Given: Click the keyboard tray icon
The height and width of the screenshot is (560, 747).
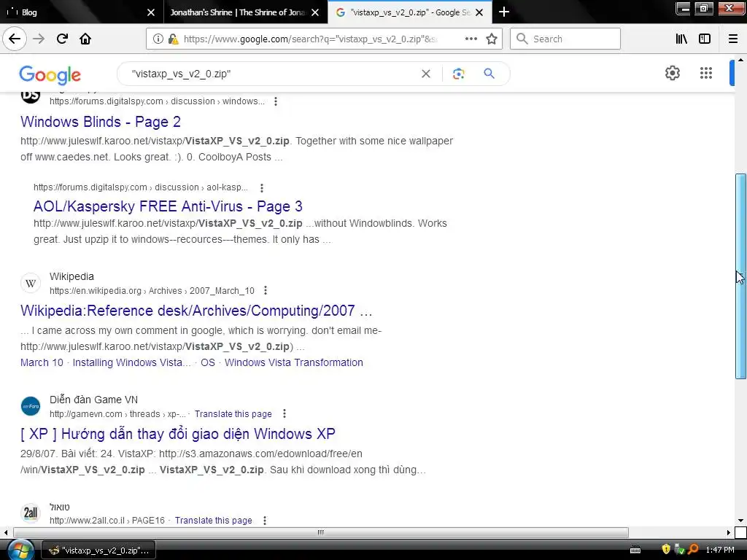Looking at the screenshot, I should coord(635,550).
